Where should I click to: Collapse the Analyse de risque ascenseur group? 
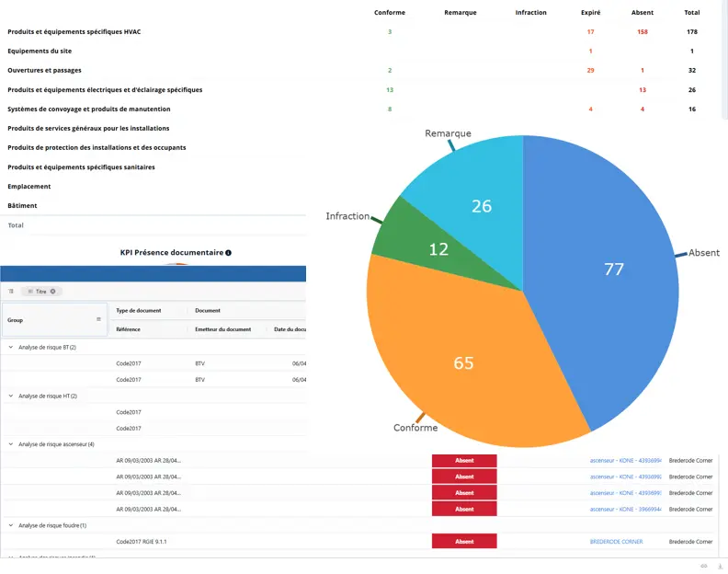(x=11, y=443)
